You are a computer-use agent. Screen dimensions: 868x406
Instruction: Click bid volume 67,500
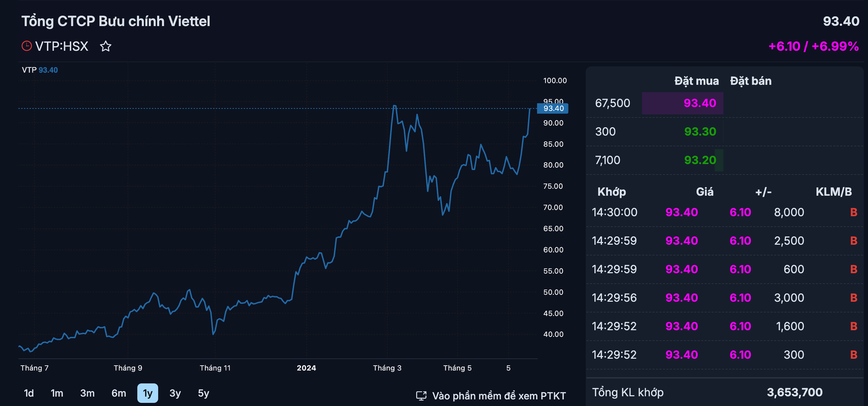tap(612, 103)
